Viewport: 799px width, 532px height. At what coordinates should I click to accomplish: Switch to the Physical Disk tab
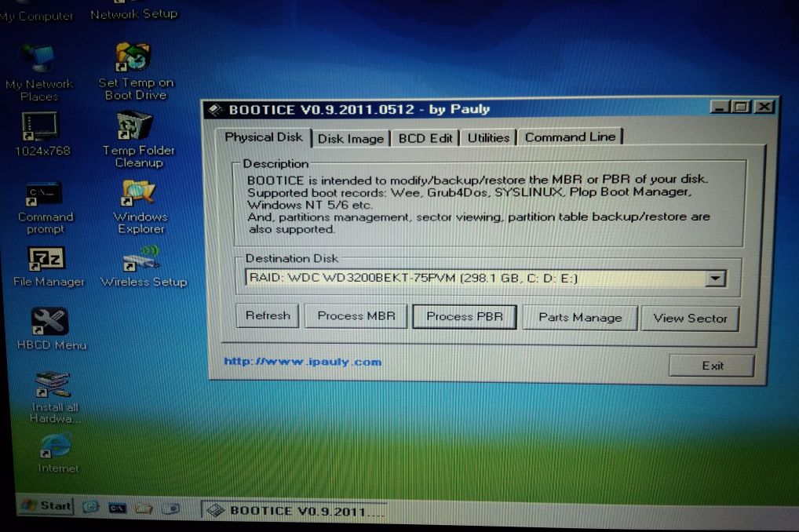[x=264, y=137]
